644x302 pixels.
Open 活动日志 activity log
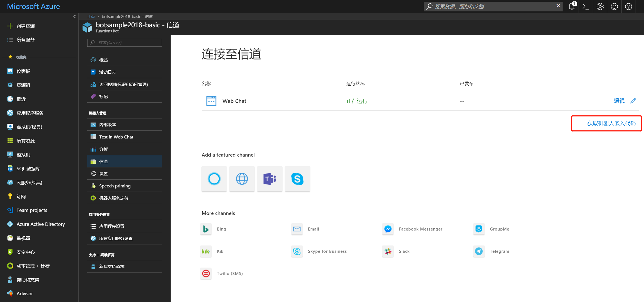pyautogui.click(x=124, y=72)
